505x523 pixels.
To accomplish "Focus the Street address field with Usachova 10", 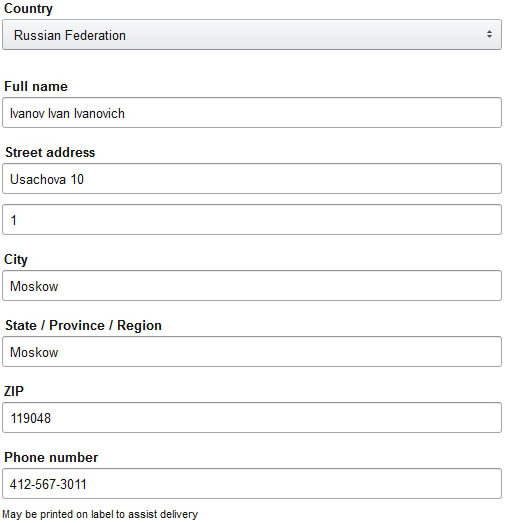I will [252, 179].
